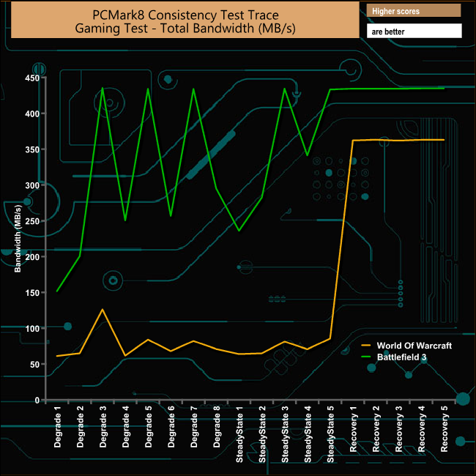Image resolution: width=476 pixels, height=476 pixels.
Task: Click the Recovery 1 axis label
Action: [x=353, y=429]
